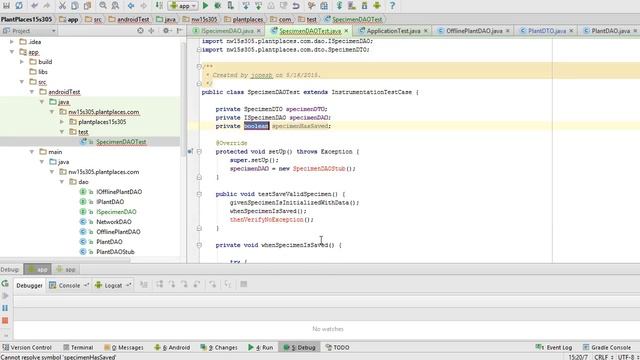Close the SpecimenDAOTest.java tab
640x360 pixels.
click(347, 31)
